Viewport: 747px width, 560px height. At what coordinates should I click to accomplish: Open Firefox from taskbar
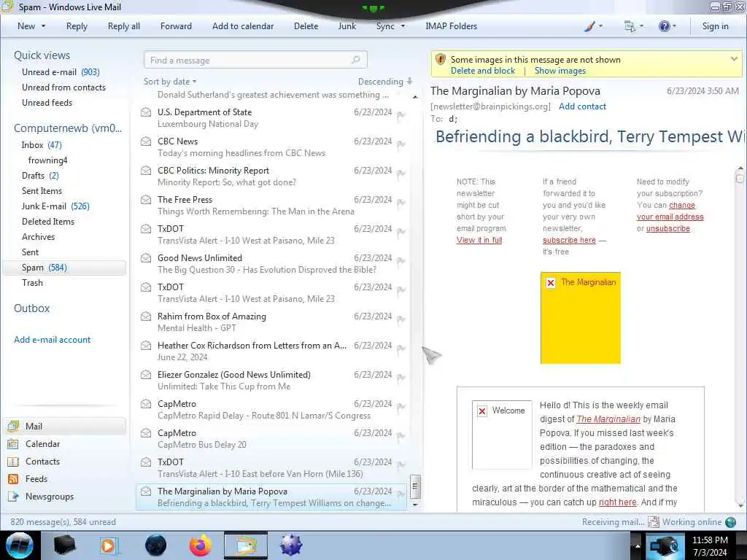201,545
